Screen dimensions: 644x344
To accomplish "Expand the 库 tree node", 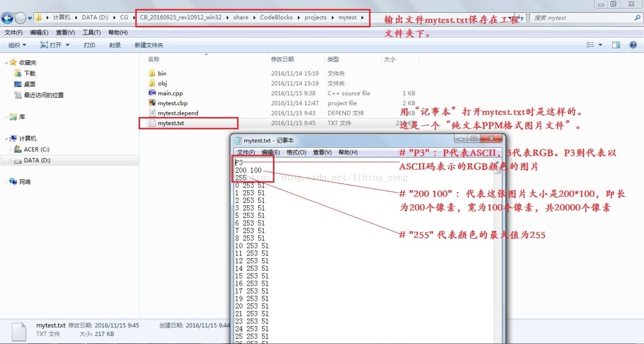I will 6,117.
